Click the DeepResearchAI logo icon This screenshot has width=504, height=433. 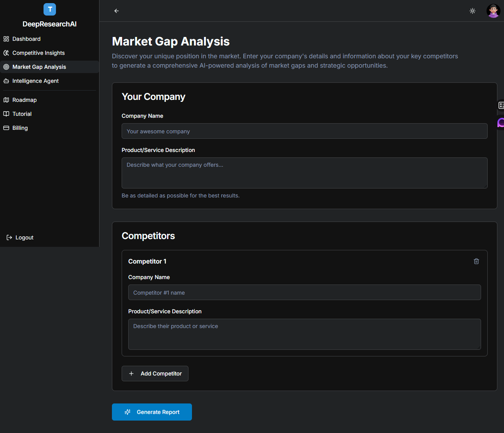pos(49,9)
